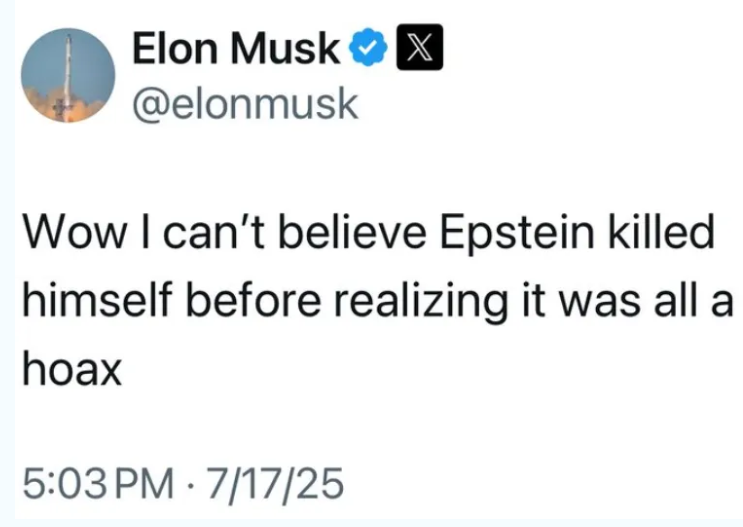
Task: Click the 5:03 PM timestamp
Action: click(98, 483)
